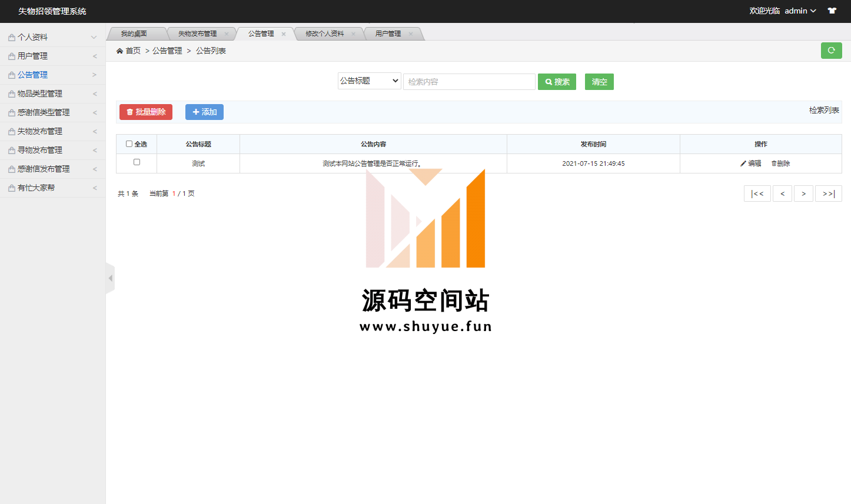Open the admin user dropdown menu
This screenshot has width=851, height=504.
800,11
